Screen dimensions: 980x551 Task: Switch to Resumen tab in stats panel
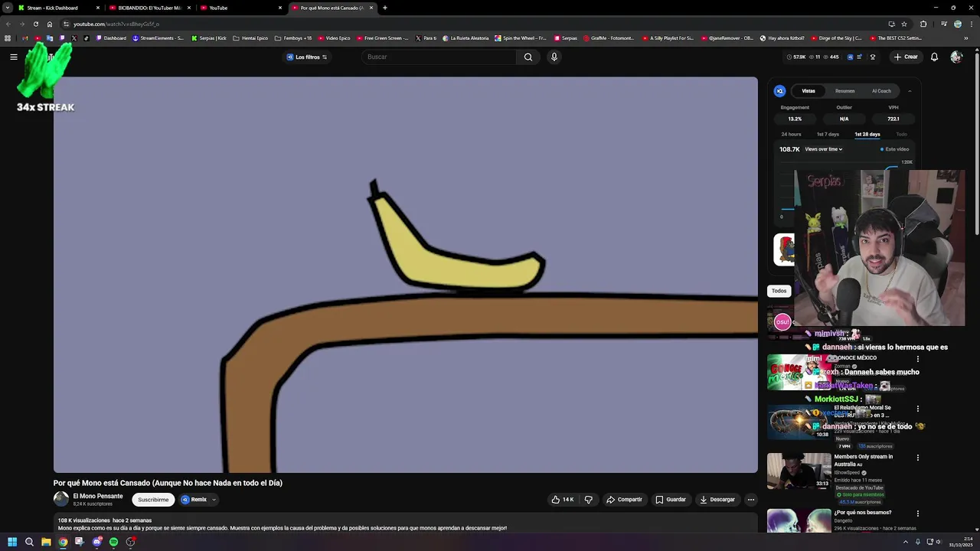point(844,91)
